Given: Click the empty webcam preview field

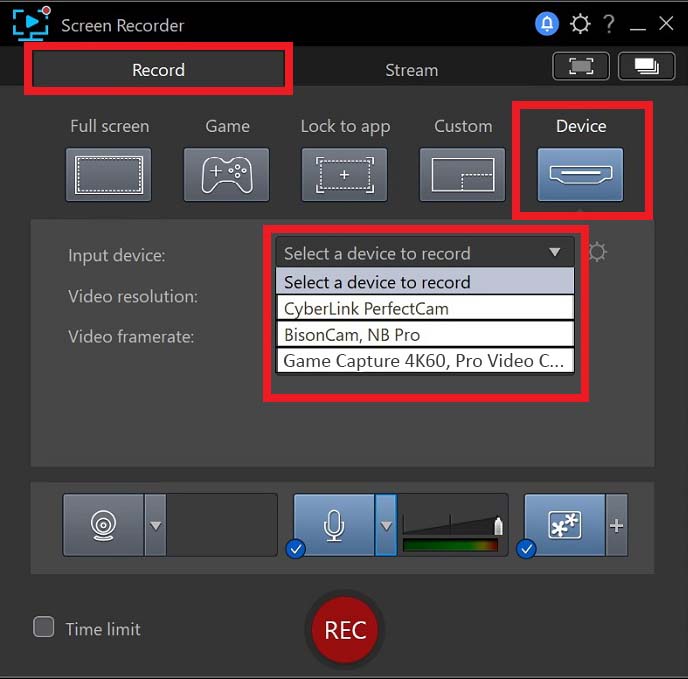Looking at the screenshot, I should point(222,525).
